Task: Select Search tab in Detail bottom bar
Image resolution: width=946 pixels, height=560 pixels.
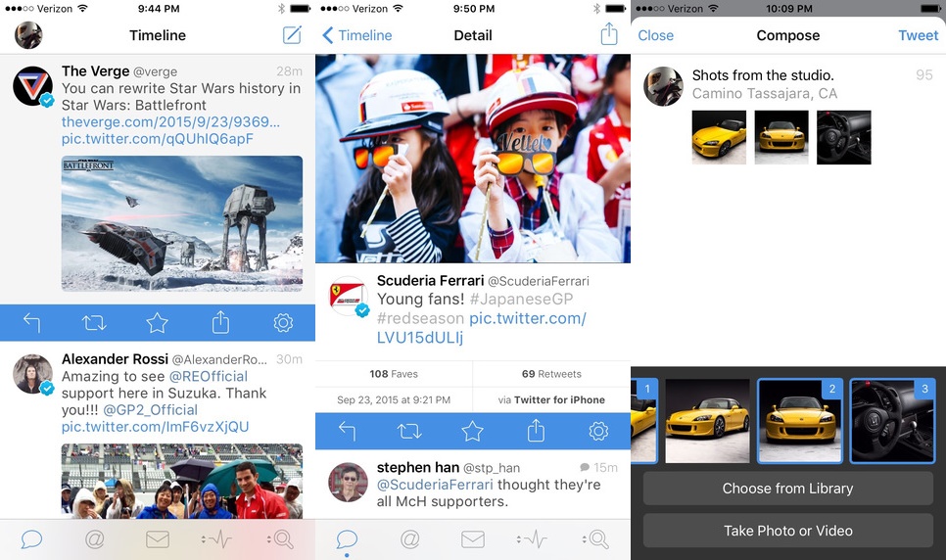Action: pyautogui.click(x=596, y=538)
